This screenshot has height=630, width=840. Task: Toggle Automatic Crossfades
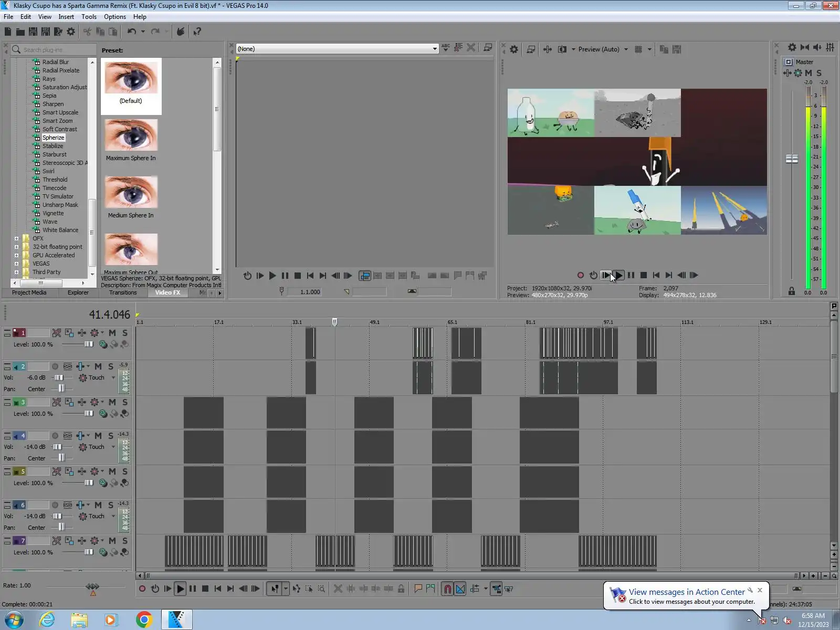[x=460, y=589]
